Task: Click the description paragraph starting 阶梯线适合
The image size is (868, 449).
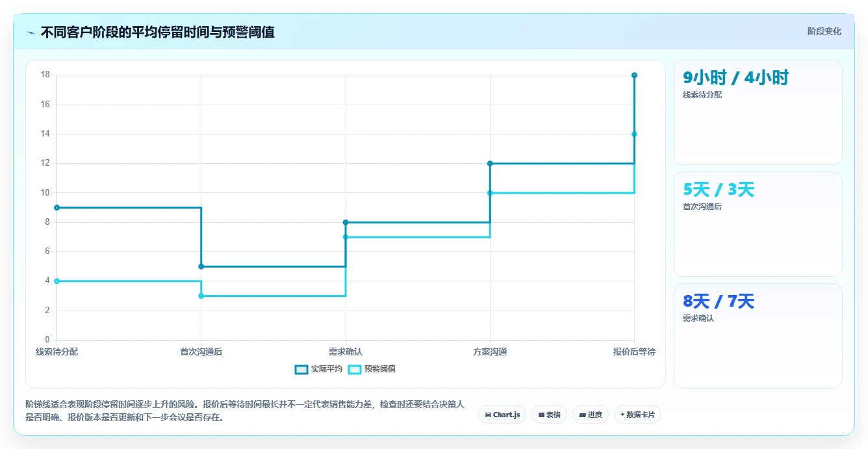Action: (245, 411)
